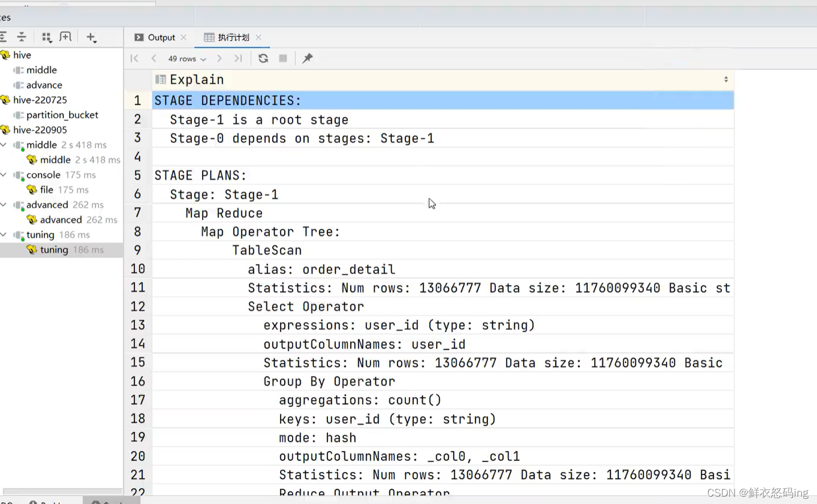This screenshot has height=504, width=817.
Task: Click the Open in New Tab icon
Action: click(65, 38)
